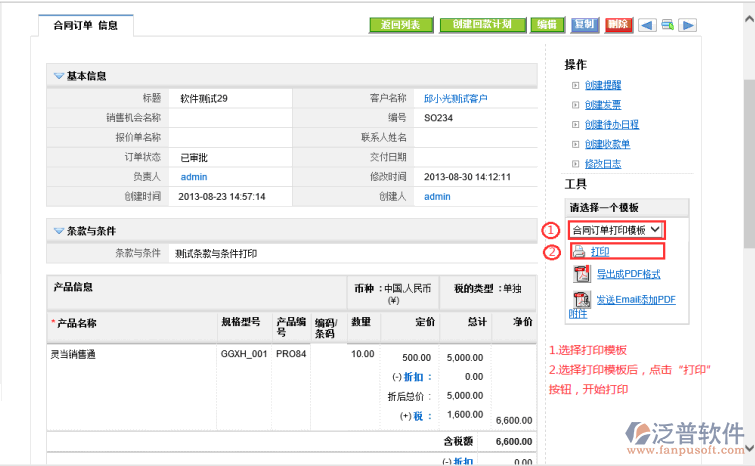
Task: Click the bullet icon before 创建提醒
Action: (575, 86)
